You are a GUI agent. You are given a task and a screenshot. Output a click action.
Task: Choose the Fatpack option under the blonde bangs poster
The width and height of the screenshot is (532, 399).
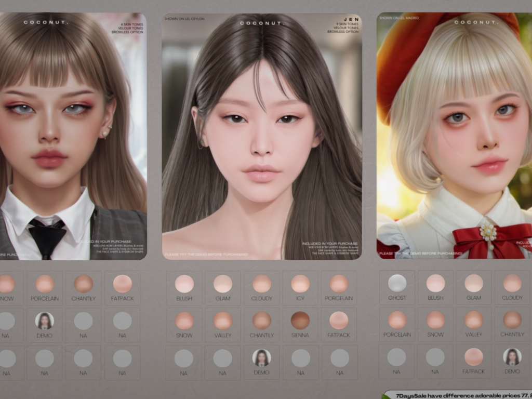coord(122,284)
